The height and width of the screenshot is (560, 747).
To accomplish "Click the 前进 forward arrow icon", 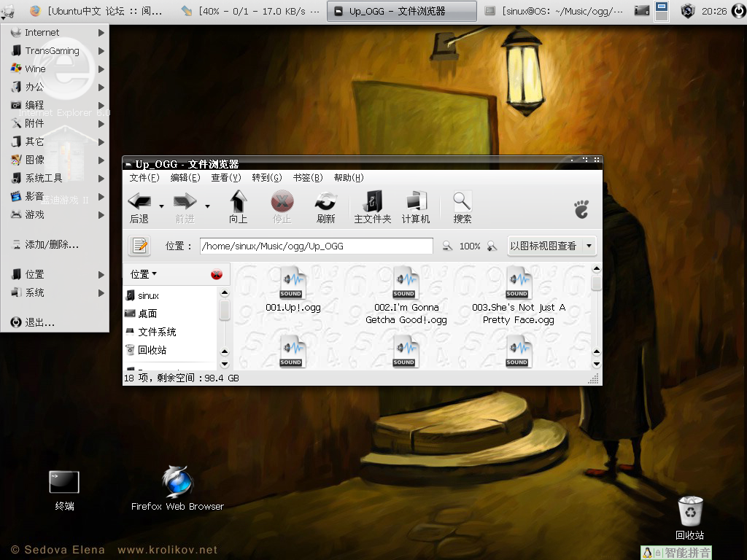I will click(185, 202).
